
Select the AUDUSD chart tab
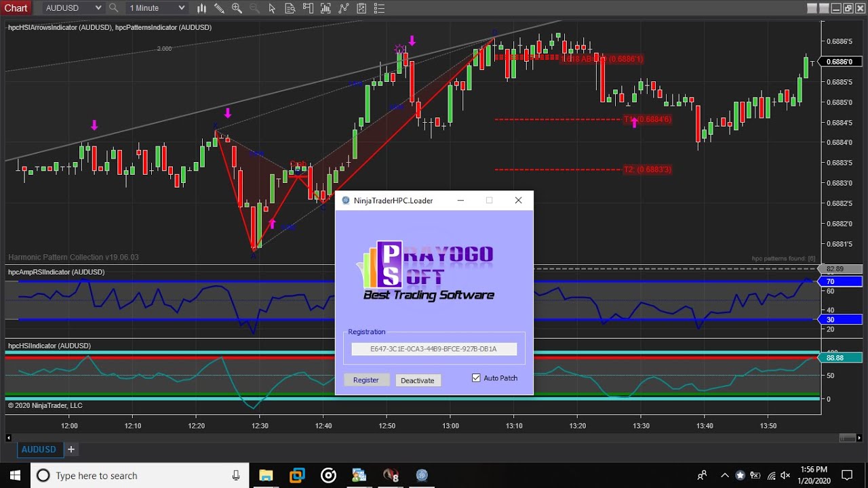(x=39, y=449)
